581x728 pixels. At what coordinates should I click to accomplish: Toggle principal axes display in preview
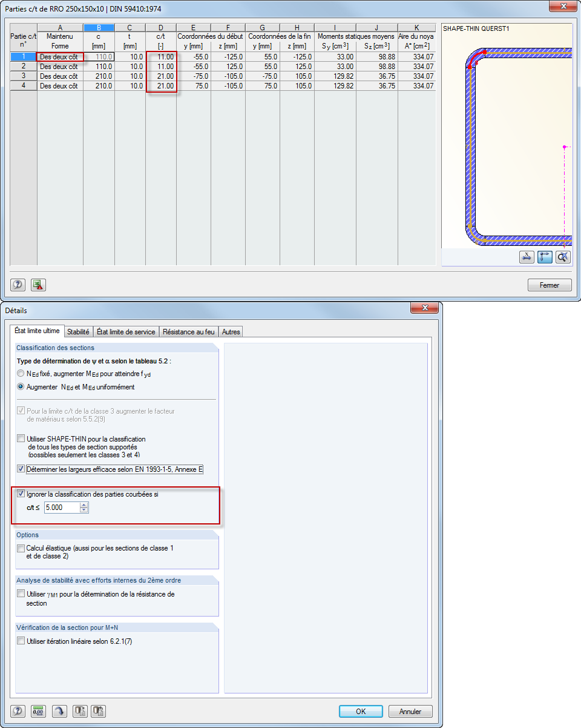[x=545, y=257]
